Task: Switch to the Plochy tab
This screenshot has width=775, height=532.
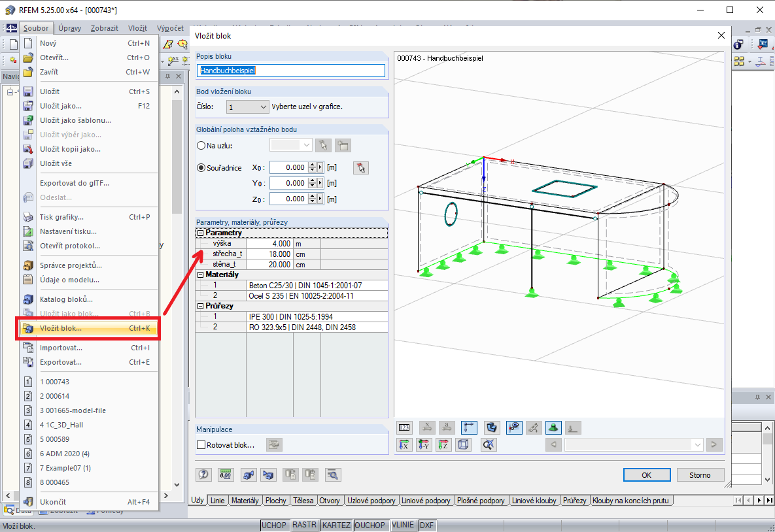Action: (275, 500)
